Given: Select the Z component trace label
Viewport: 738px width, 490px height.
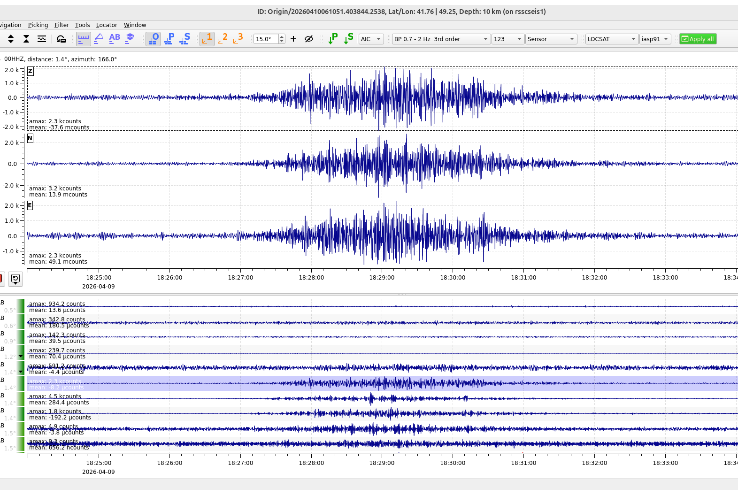Looking at the screenshot, I should [x=30, y=71].
